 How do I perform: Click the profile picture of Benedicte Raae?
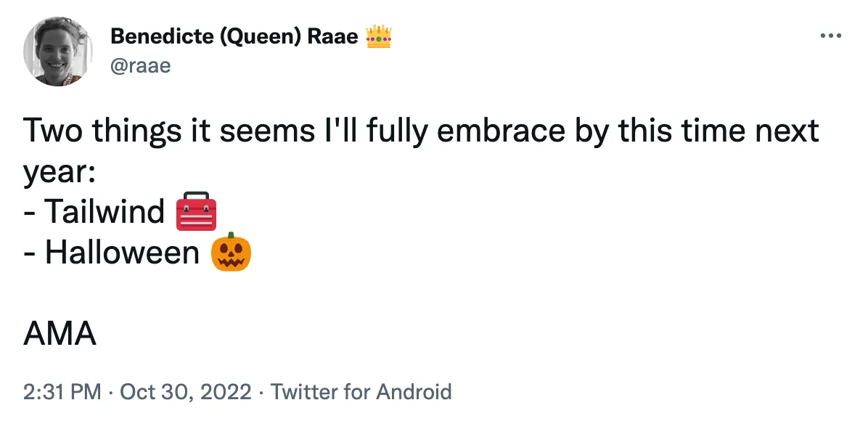(57, 52)
